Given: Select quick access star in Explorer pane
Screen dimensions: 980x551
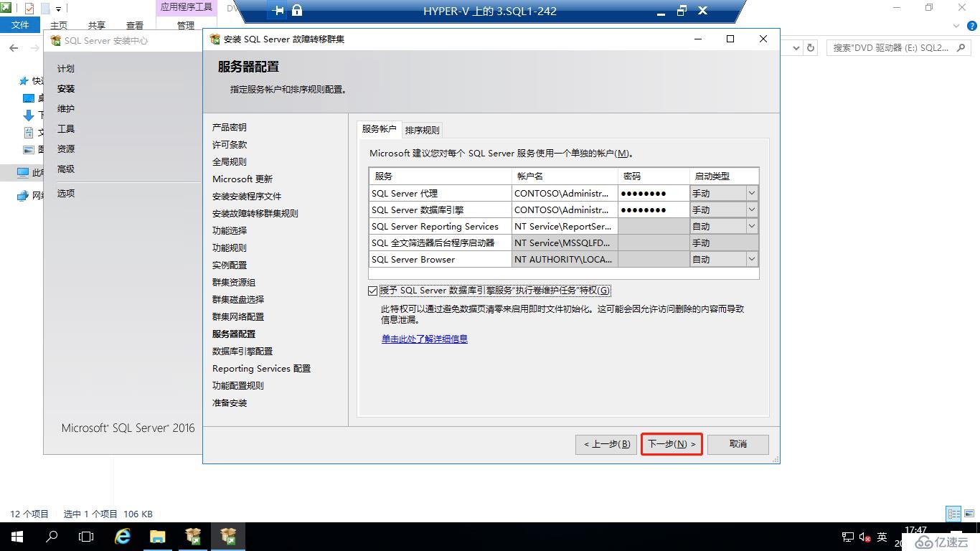Looking at the screenshot, I should click(24, 81).
